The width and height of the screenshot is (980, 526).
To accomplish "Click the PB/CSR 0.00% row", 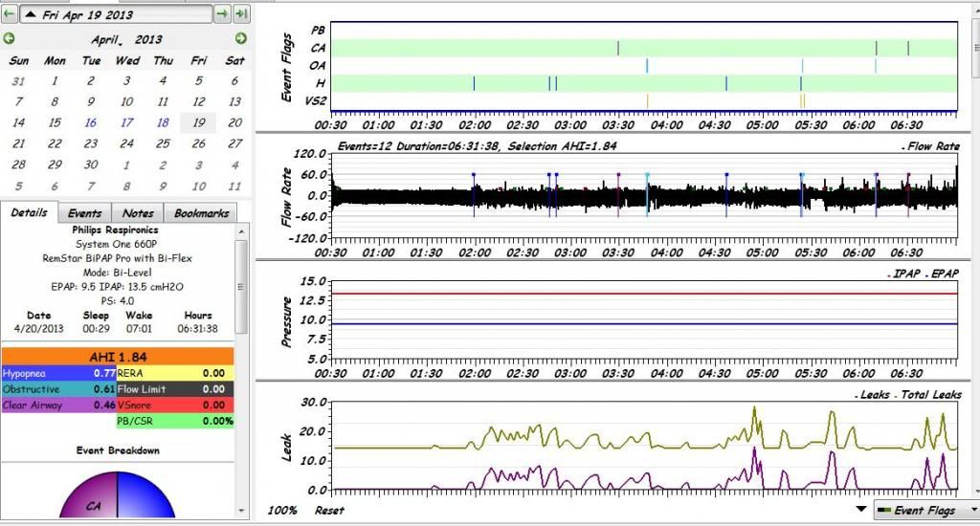I will [175, 421].
